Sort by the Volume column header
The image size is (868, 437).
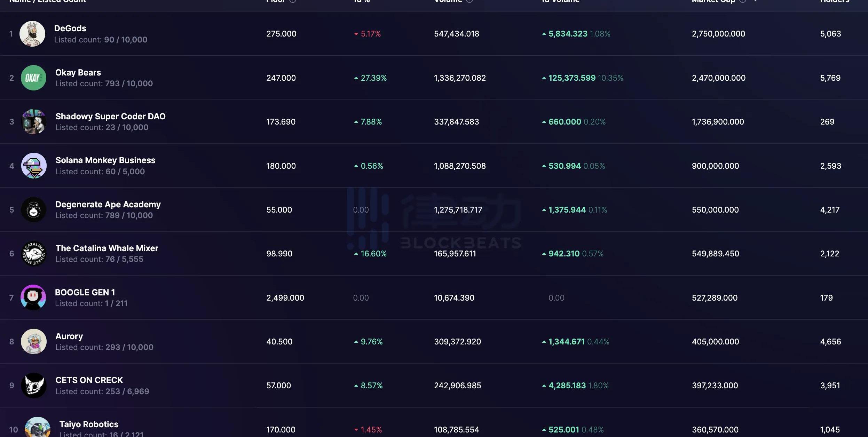coord(448,1)
